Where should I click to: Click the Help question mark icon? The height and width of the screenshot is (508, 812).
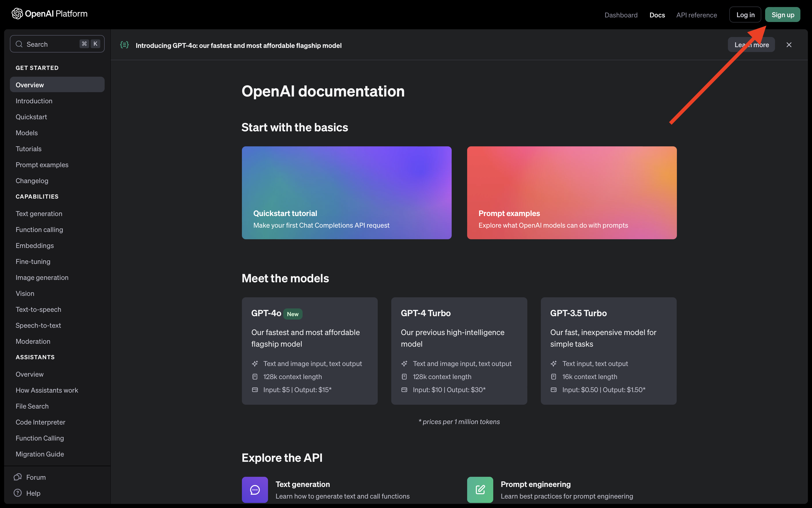pos(17,493)
